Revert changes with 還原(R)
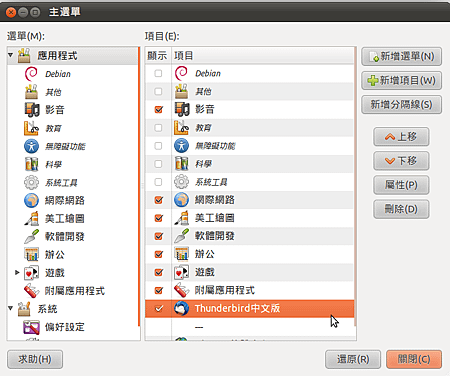The width and height of the screenshot is (450, 376). click(353, 359)
